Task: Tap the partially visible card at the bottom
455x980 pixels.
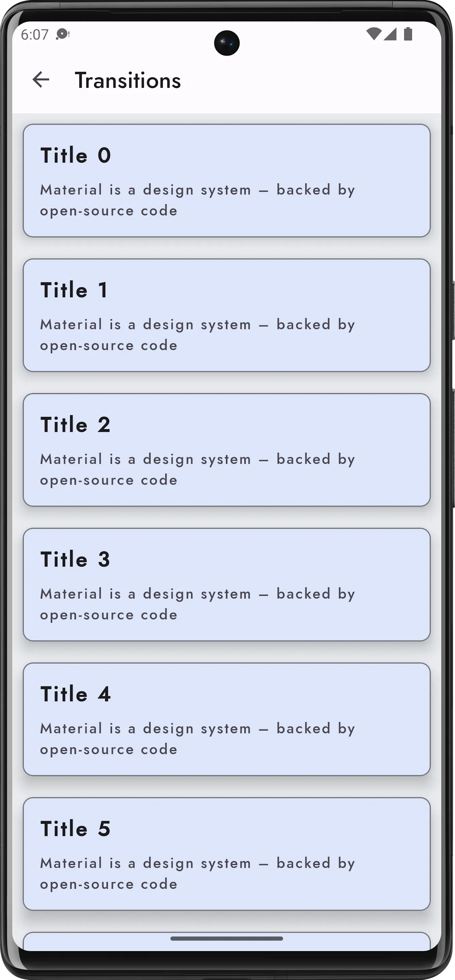Action: click(x=227, y=942)
